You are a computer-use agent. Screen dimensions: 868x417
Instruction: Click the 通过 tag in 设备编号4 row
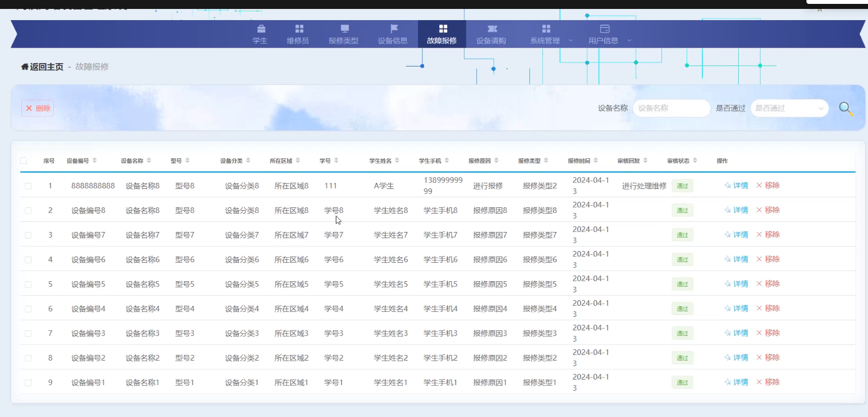[682, 309]
